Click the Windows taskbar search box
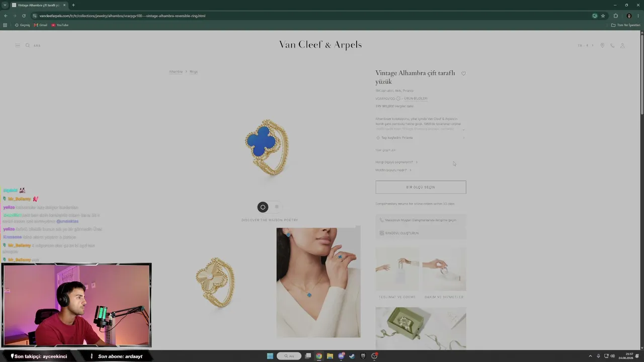This screenshot has width=644, height=362. tap(289, 356)
